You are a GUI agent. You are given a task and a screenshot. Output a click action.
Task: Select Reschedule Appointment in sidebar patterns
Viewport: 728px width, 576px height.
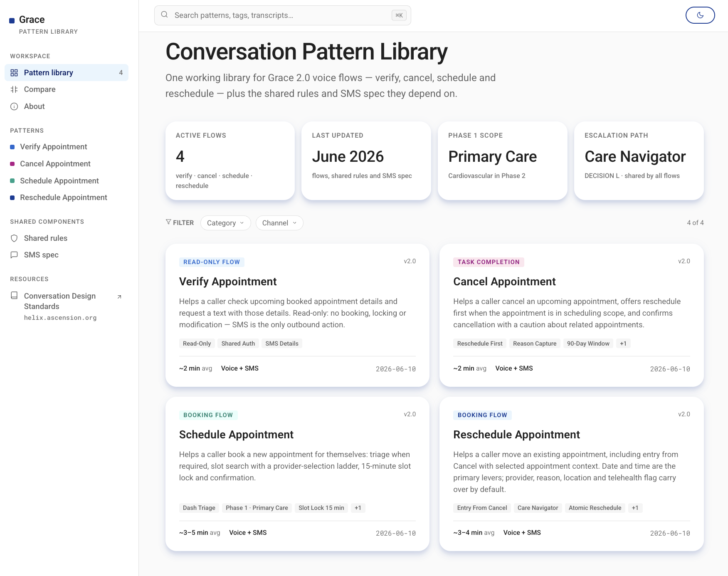pos(64,198)
